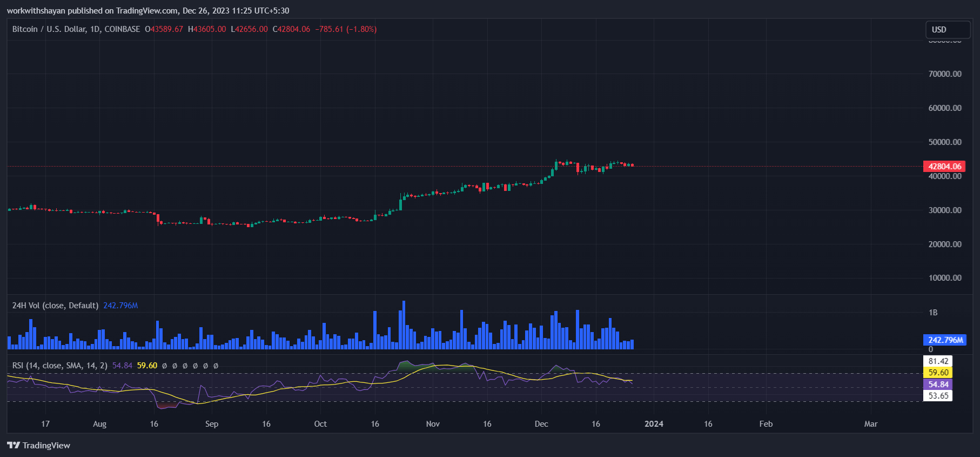Select the 24H Vol indicator legend

point(55,306)
